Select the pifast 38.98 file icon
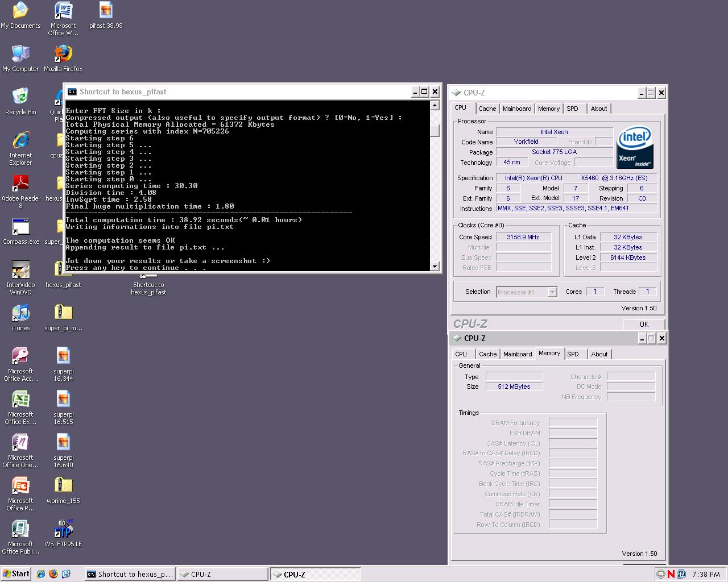728x582 pixels. 106,15
